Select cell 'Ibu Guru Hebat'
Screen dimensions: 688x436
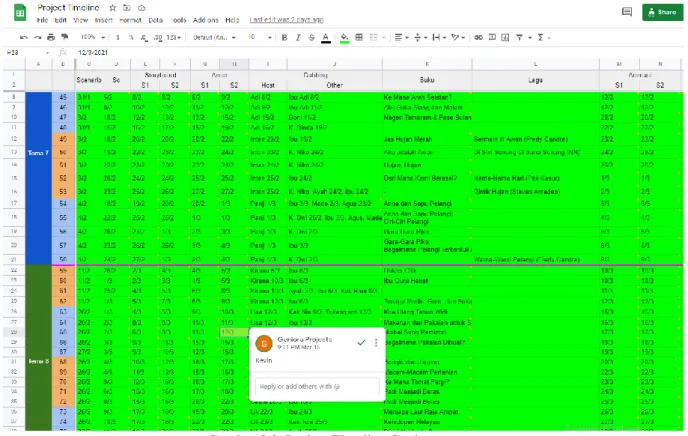click(x=427, y=281)
